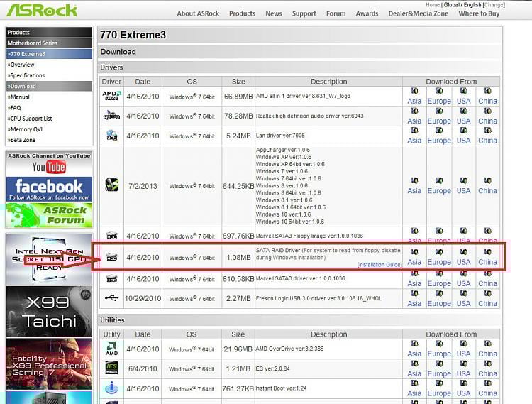Click download icon above China in AppCharger row
The height and width of the screenshot is (404, 532).
point(487,180)
